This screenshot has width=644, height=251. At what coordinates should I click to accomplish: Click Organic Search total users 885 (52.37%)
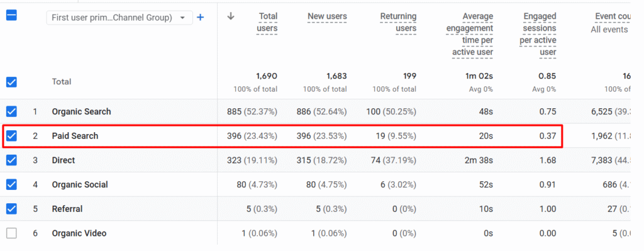(x=252, y=112)
